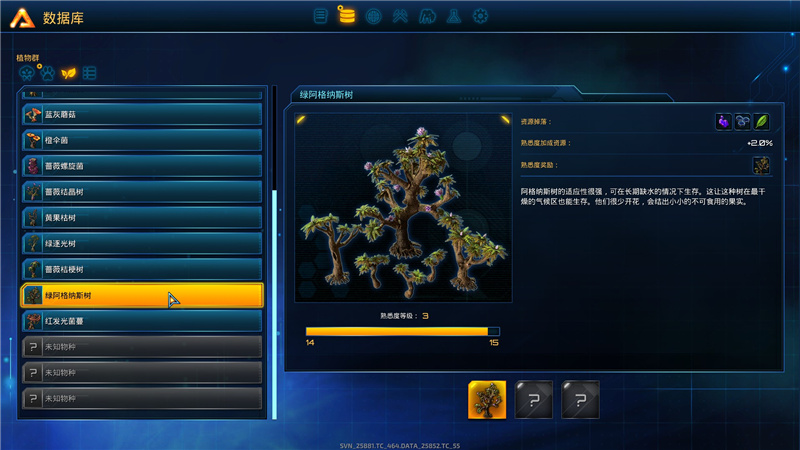Click the familiarity level progress bar
Viewport: 800px width, 450px height.
[403, 332]
